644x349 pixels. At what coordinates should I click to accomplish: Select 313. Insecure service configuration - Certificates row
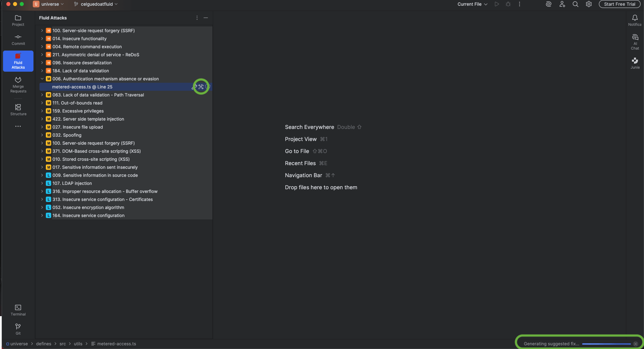click(125, 199)
